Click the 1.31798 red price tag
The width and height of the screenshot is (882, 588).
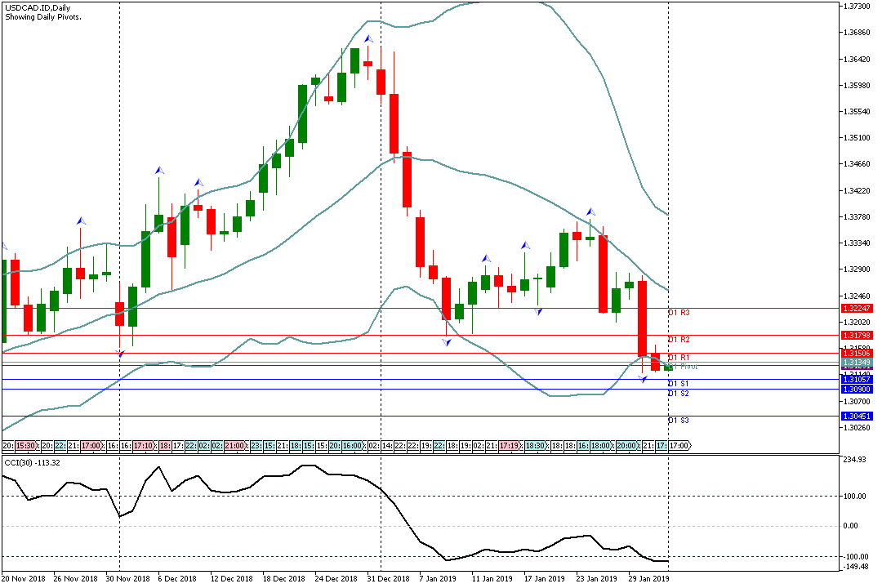(x=856, y=336)
